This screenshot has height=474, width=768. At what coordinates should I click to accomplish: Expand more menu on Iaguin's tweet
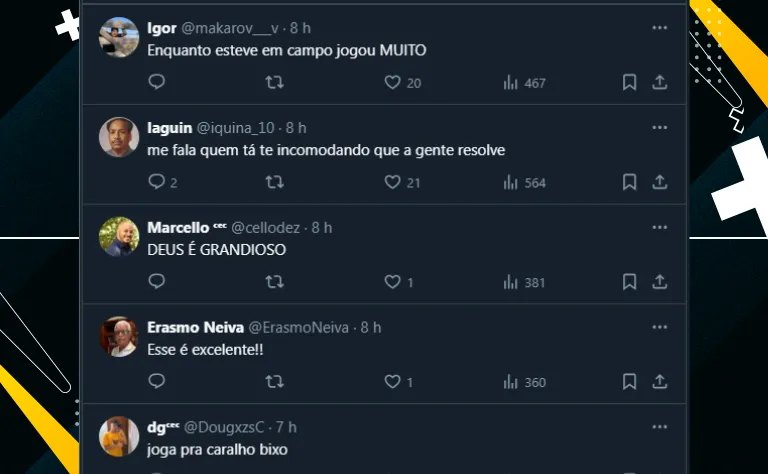pyautogui.click(x=660, y=128)
